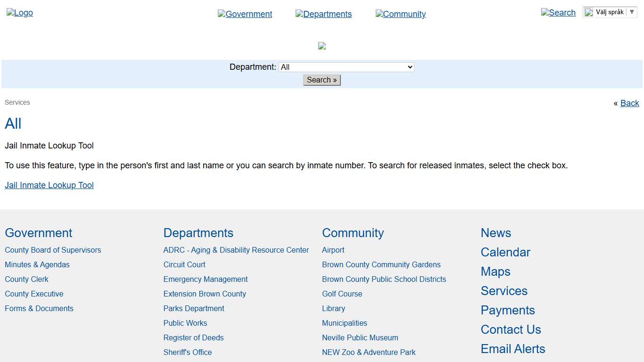The image size is (644, 362).
Task: Visit the Neville Public Museum page
Action: point(360,337)
